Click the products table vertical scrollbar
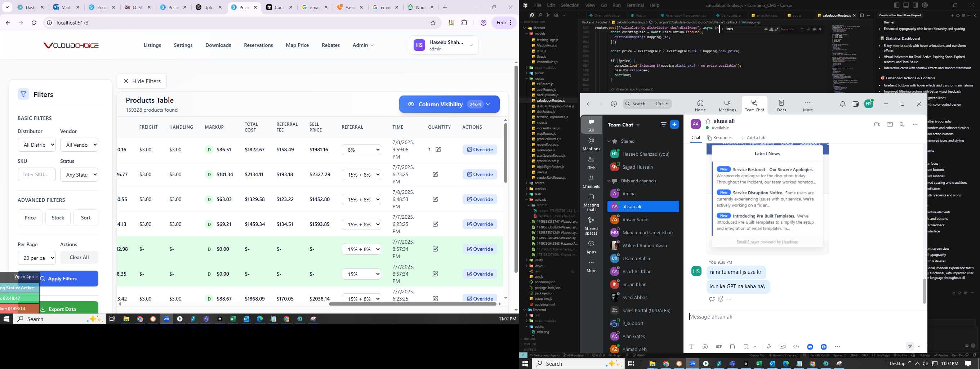 (505, 153)
